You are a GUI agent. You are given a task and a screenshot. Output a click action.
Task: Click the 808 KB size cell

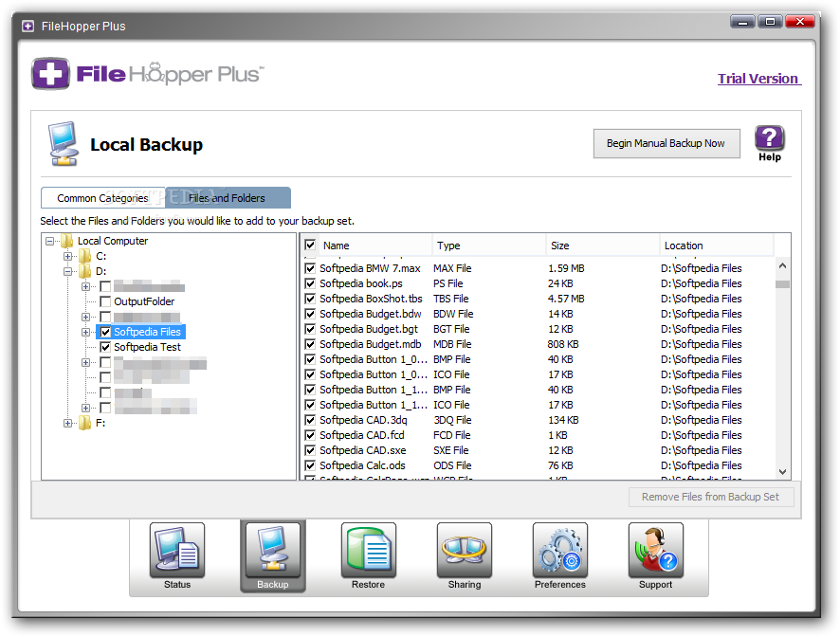pos(563,344)
